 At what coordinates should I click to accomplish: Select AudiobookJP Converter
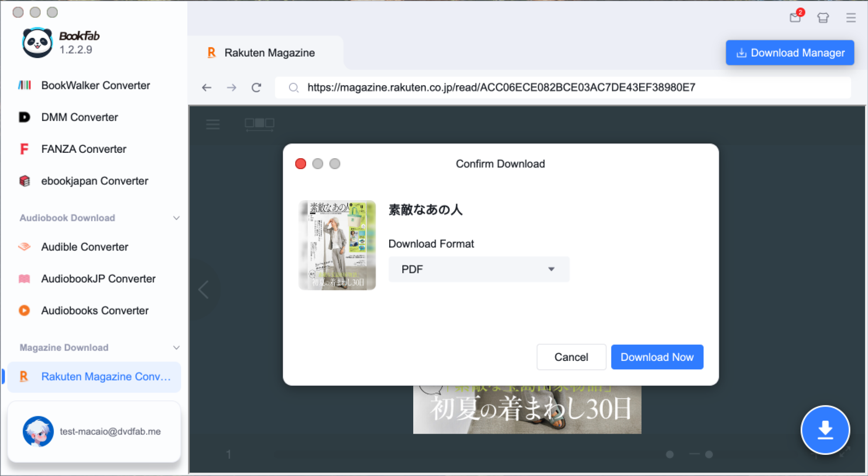click(x=95, y=279)
